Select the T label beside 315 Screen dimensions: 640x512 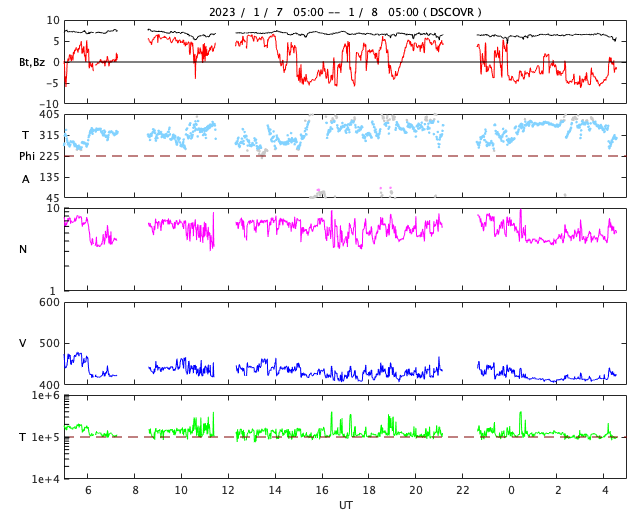25,135
